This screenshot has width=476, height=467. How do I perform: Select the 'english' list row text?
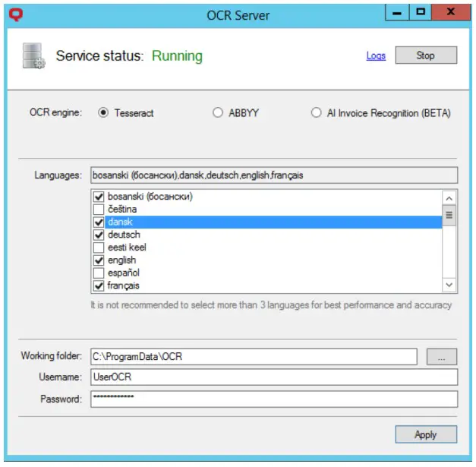(x=121, y=260)
